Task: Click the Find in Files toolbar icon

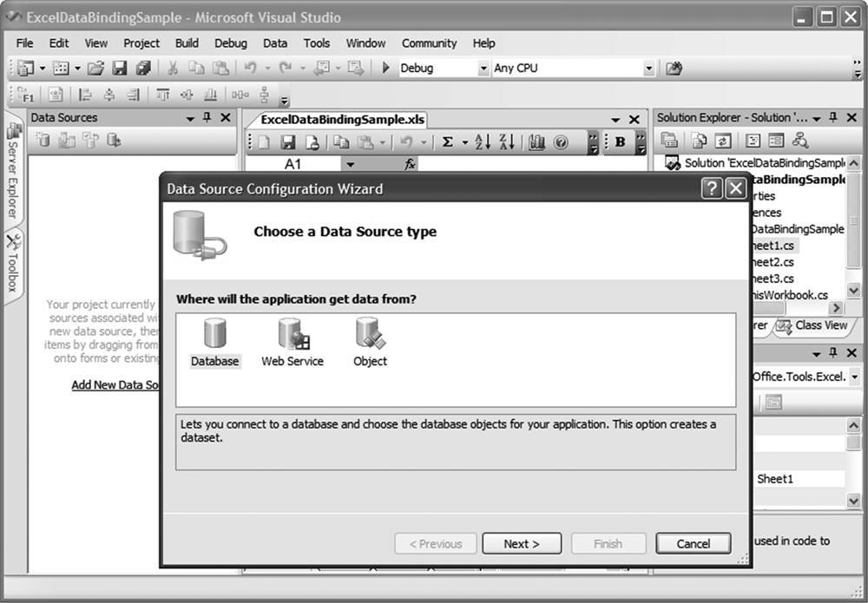Action: 674,68
